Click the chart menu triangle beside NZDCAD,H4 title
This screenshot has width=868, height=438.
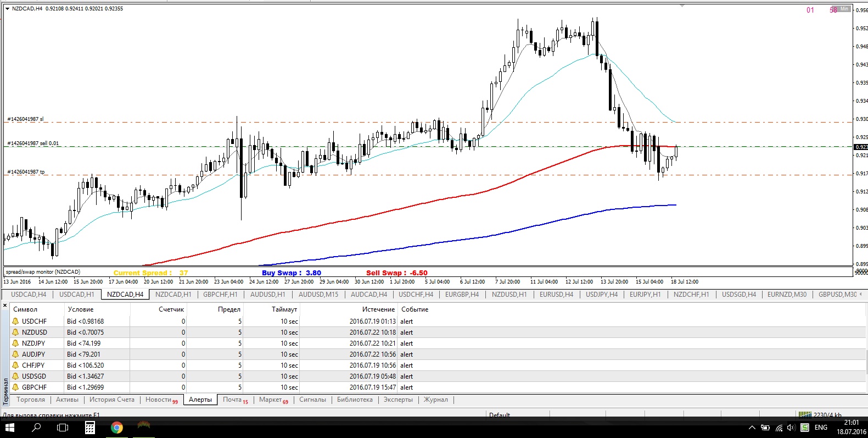[x=7, y=8]
